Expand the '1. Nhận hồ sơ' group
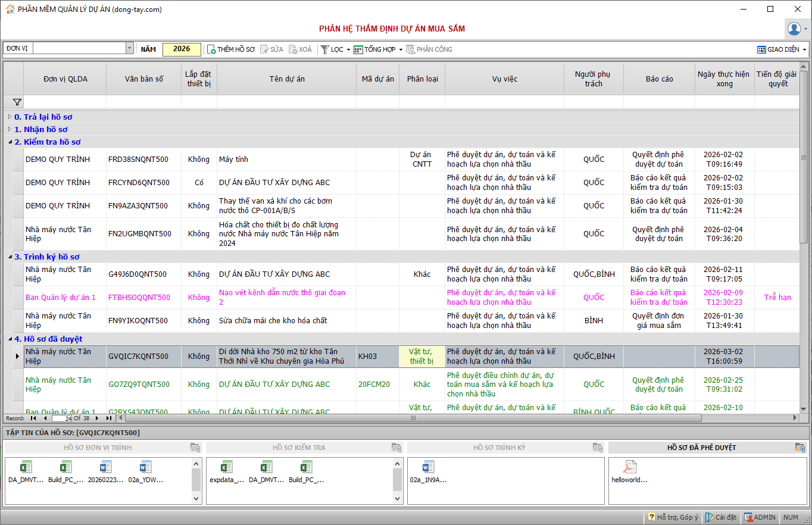Screen dimensions: 812x525 coord(10,129)
